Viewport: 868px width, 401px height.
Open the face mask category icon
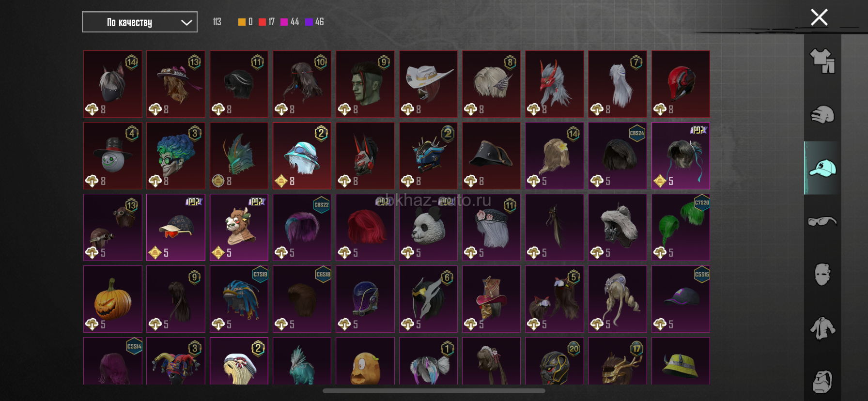[822, 275]
